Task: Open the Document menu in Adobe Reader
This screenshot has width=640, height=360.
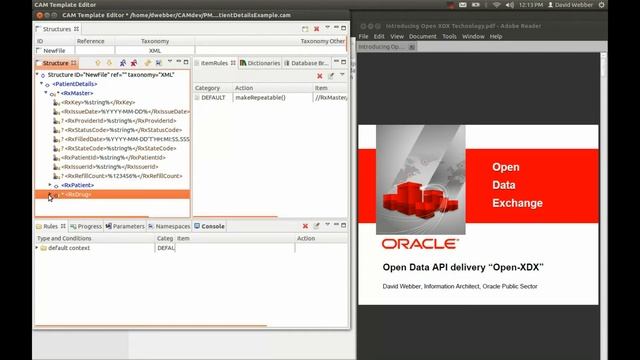Action: [422, 36]
